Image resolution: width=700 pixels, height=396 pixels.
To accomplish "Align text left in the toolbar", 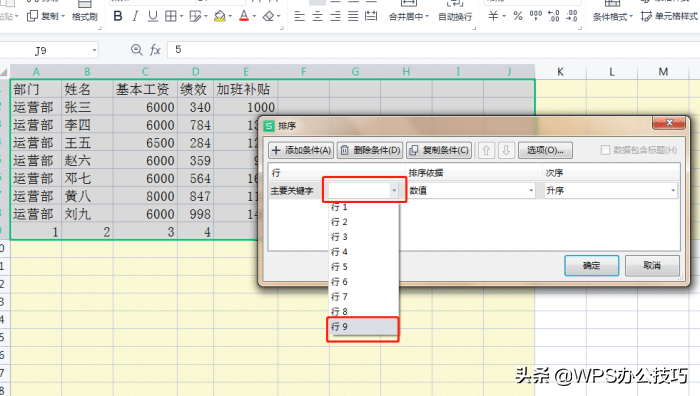I will (300, 17).
